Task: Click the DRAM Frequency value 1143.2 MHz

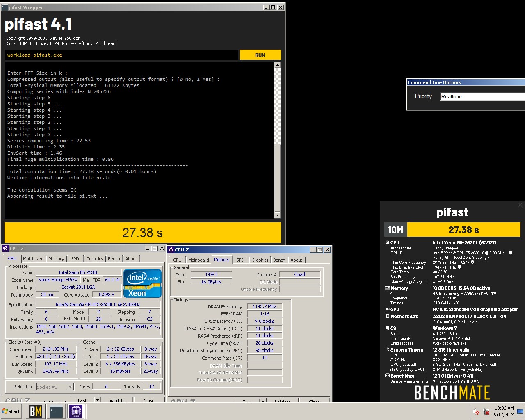Action: (265, 306)
